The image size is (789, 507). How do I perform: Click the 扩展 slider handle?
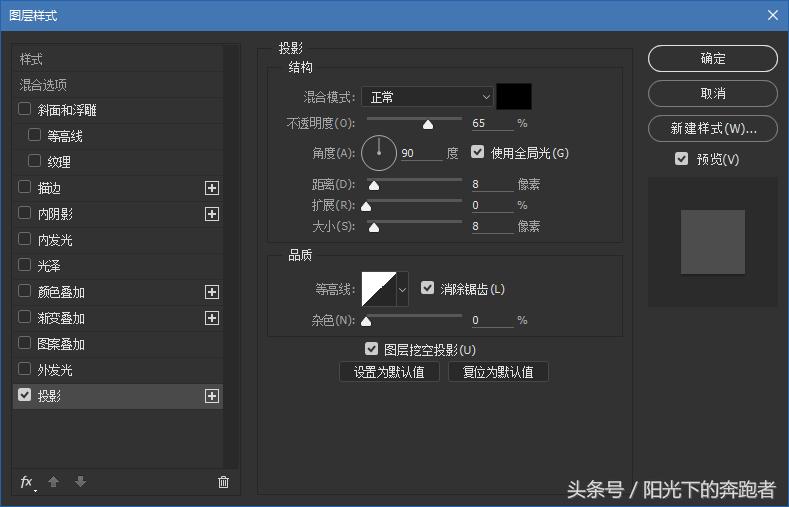366,206
